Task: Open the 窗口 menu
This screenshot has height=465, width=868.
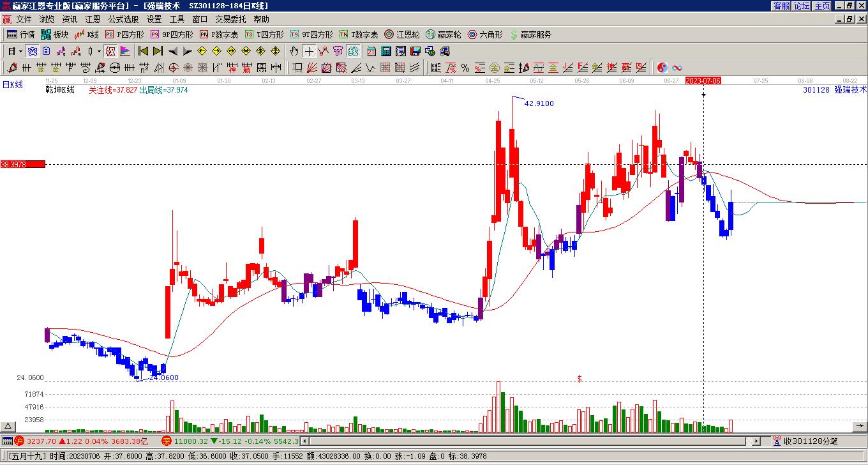Action: coord(200,19)
